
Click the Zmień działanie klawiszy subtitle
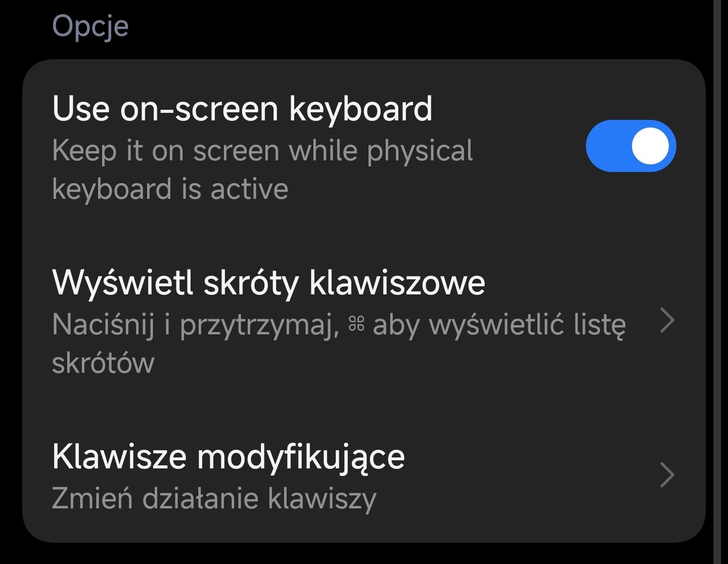pyautogui.click(x=214, y=498)
